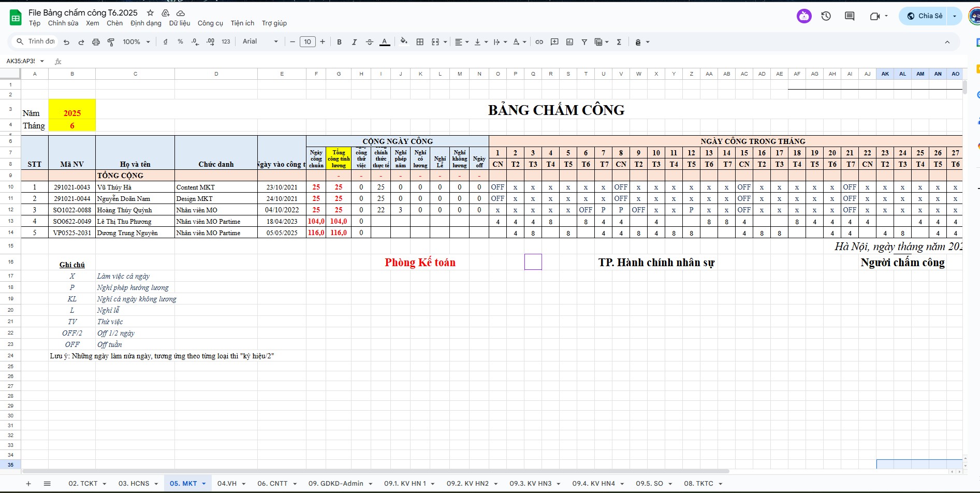Open the fill color picker
The width and height of the screenshot is (980, 493).
(404, 42)
